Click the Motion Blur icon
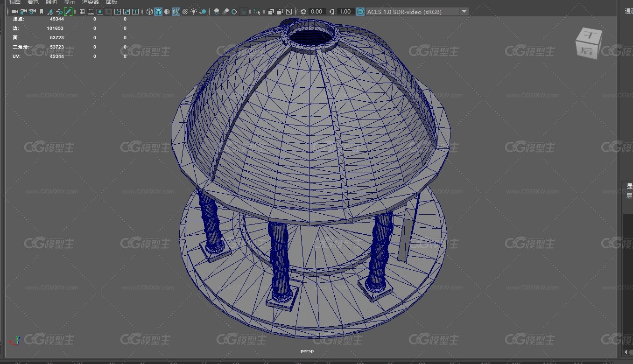Image resolution: width=633 pixels, height=364 pixels. coord(225,12)
